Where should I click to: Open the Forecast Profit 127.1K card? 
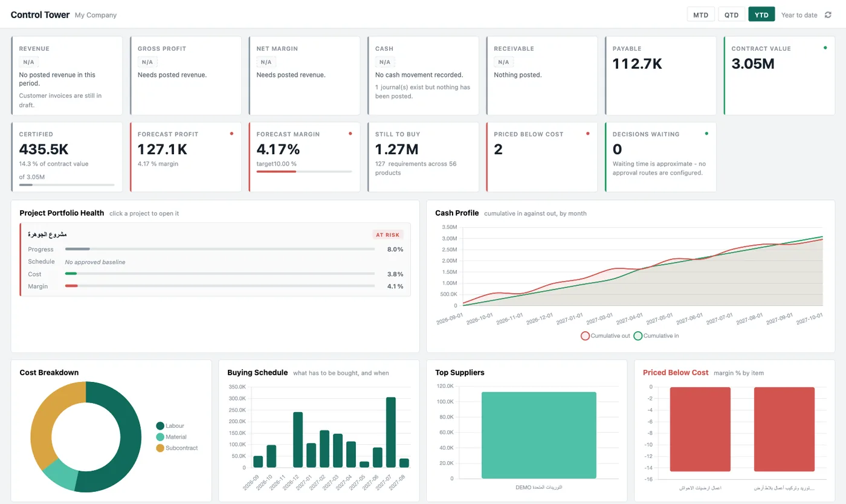pyautogui.click(x=186, y=157)
